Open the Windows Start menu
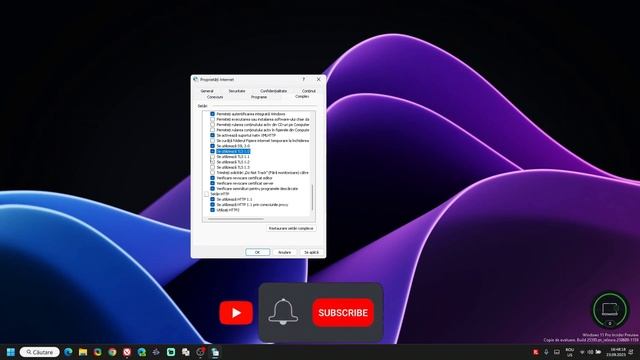 11,352
